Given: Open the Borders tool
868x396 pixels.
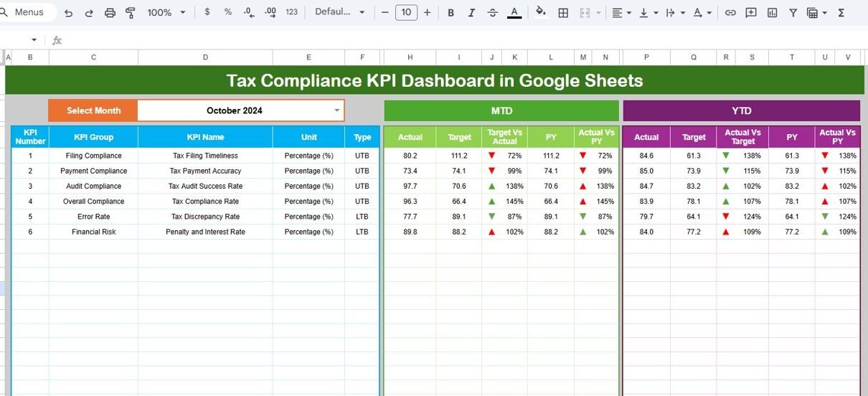Looking at the screenshot, I should click(564, 13).
